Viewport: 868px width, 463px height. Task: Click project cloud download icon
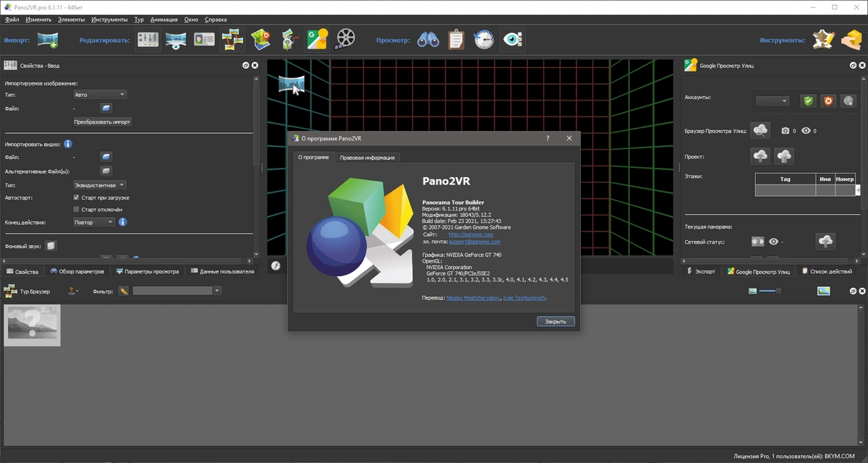click(783, 156)
